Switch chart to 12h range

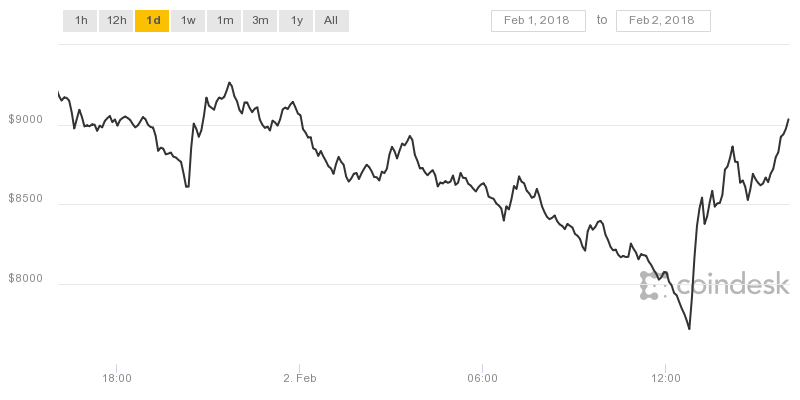click(116, 21)
